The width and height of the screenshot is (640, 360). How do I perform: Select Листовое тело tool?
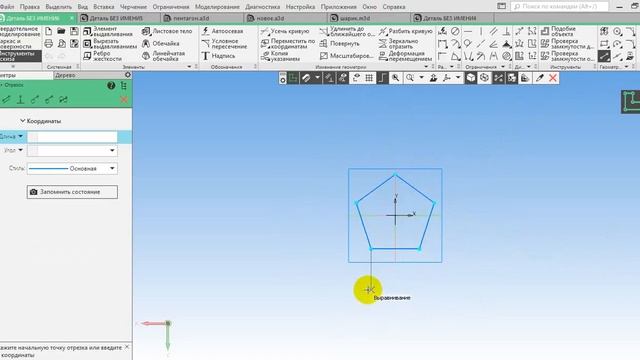click(x=167, y=31)
